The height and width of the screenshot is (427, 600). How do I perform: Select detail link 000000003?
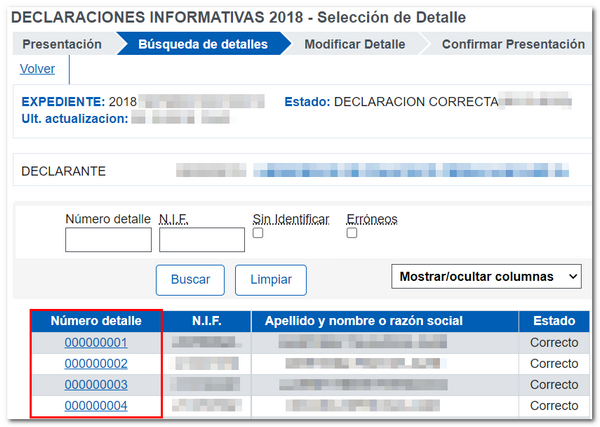96,385
